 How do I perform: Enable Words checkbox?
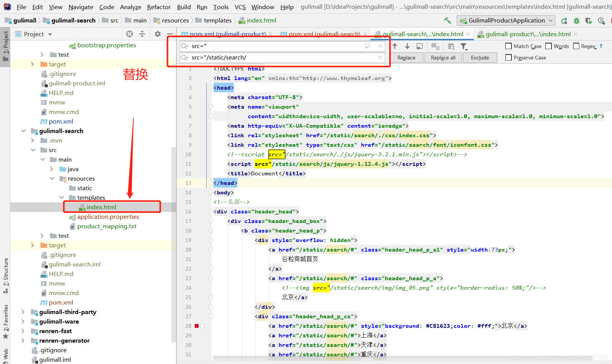pyautogui.click(x=548, y=46)
